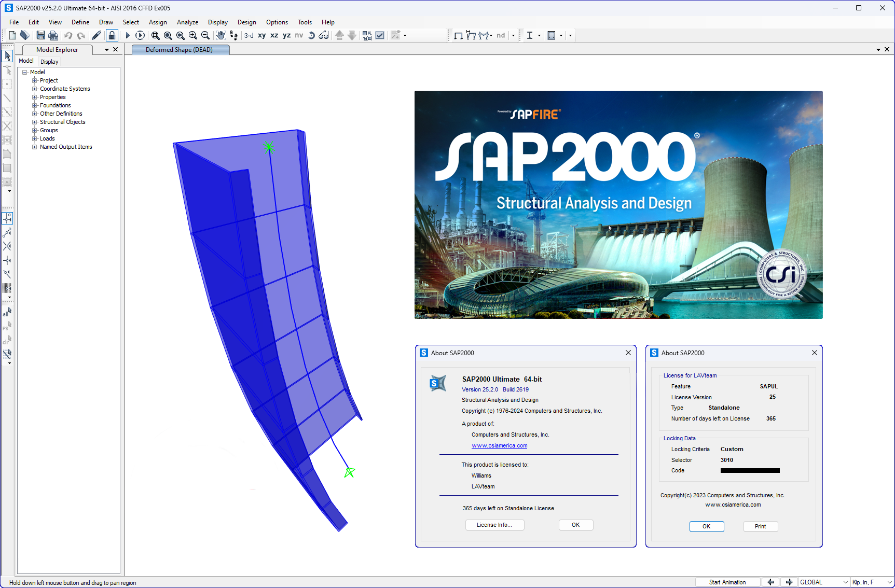Select the Display tab in Model Explorer

pyautogui.click(x=49, y=62)
